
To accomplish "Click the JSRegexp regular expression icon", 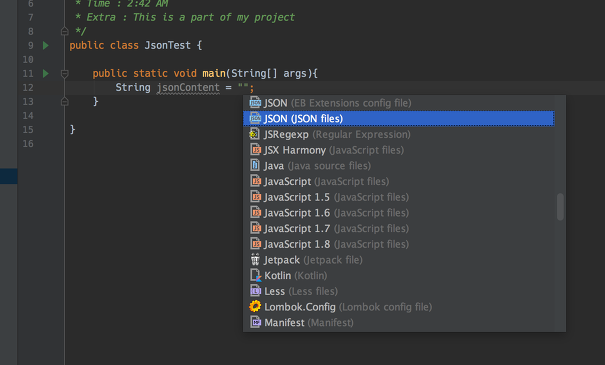I will (255, 134).
